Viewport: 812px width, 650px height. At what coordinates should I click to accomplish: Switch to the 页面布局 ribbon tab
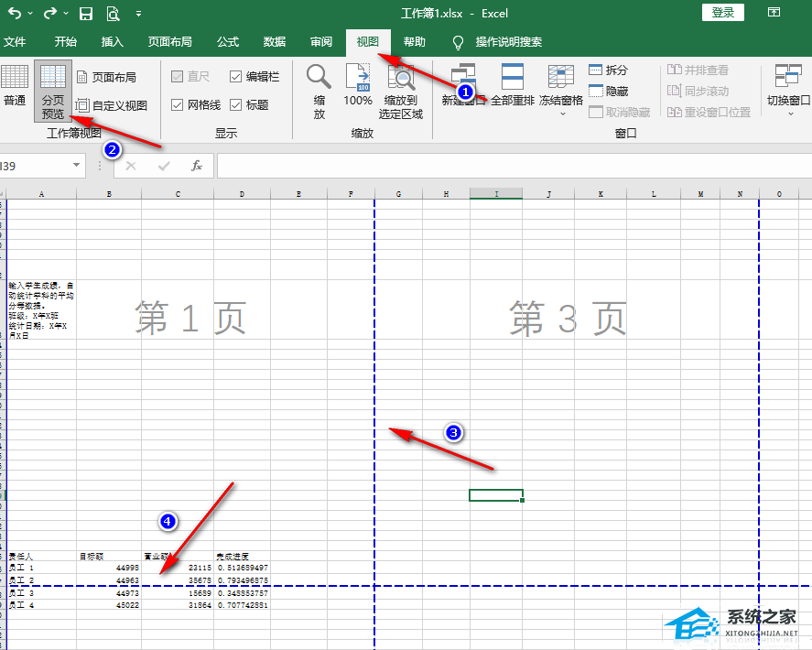[x=170, y=42]
